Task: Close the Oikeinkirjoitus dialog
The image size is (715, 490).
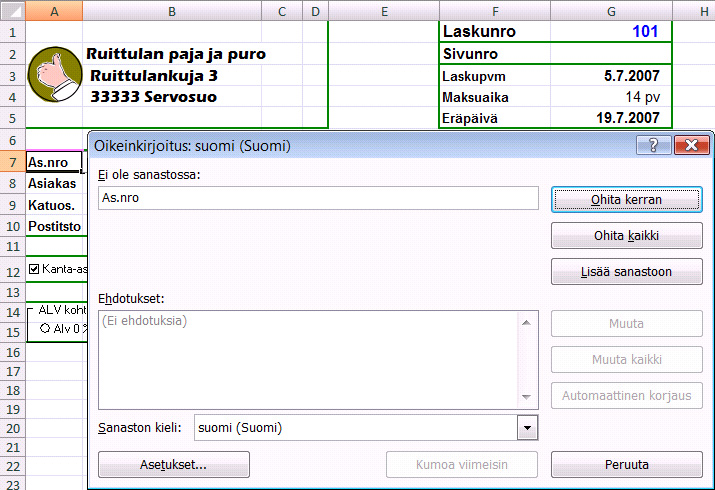Action: point(691,145)
